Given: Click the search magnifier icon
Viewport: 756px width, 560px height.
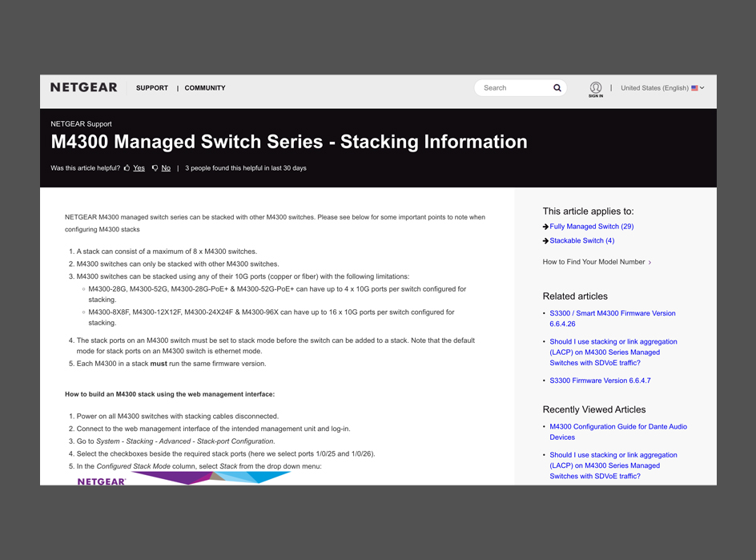Looking at the screenshot, I should click(x=557, y=88).
